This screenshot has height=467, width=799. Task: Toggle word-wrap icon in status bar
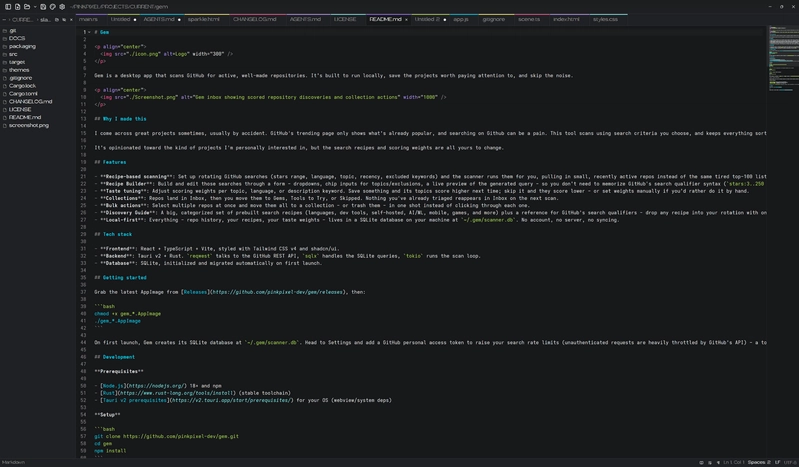point(710,462)
